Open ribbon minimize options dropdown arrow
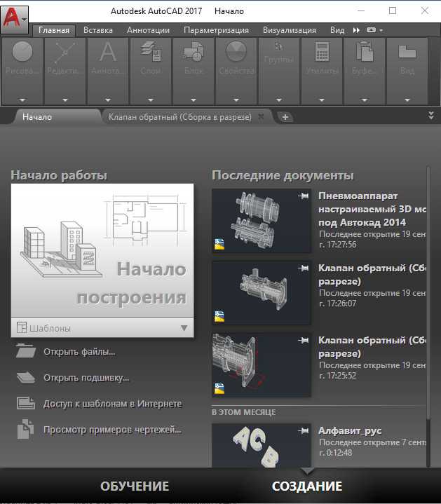This screenshot has width=441, height=504. (x=381, y=30)
